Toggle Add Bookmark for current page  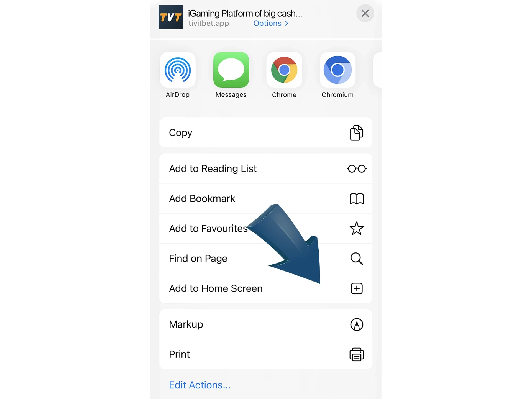pos(266,198)
